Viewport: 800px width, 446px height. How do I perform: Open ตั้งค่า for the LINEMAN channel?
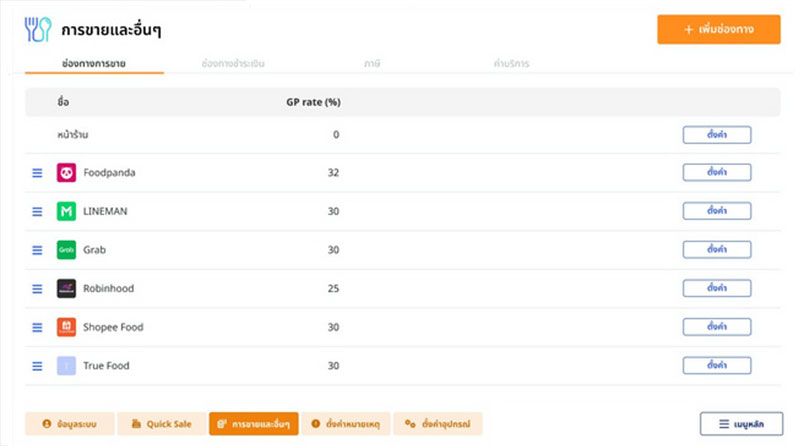click(x=716, y=212)
